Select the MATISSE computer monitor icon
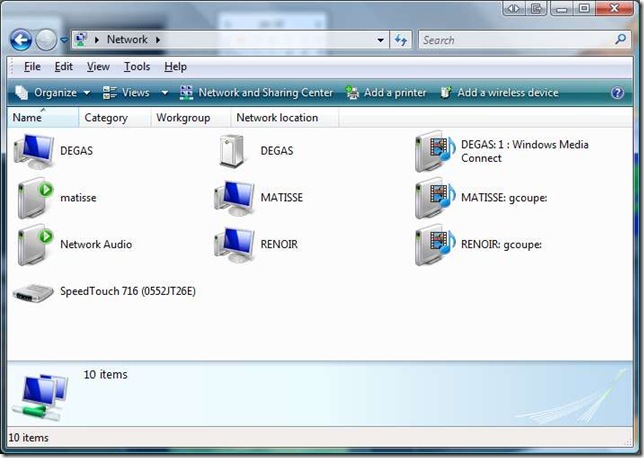The image size is (644, 458). (234, 198)
